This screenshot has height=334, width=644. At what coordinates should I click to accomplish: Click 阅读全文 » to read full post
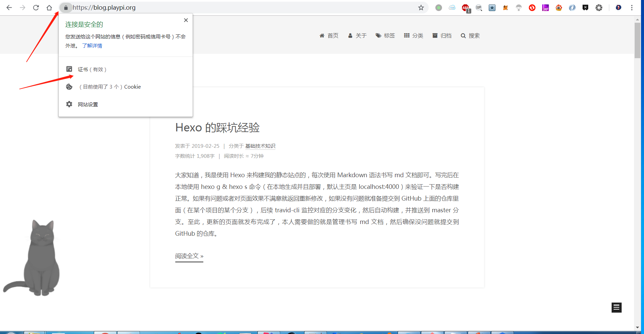189,256
